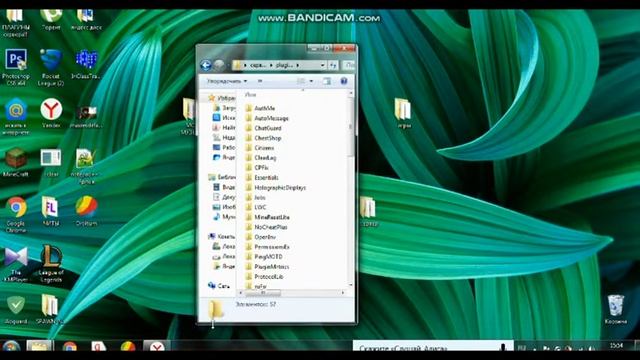Select the HolographicDisplays folder
This screenshot has height=360, width=640.
pyautogui.click(x=276, y=187)
